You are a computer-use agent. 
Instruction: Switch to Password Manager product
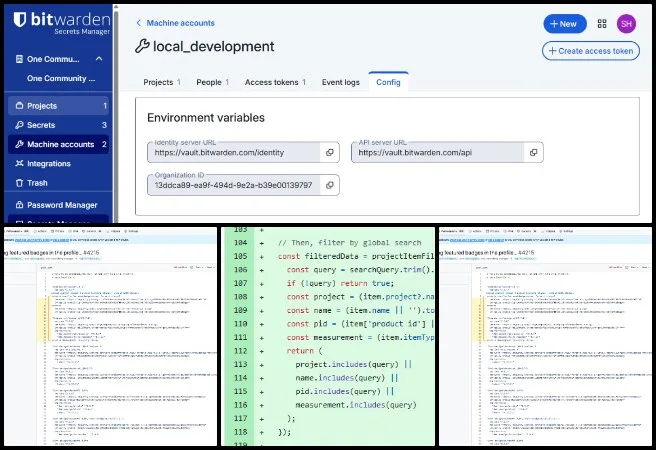58,205
